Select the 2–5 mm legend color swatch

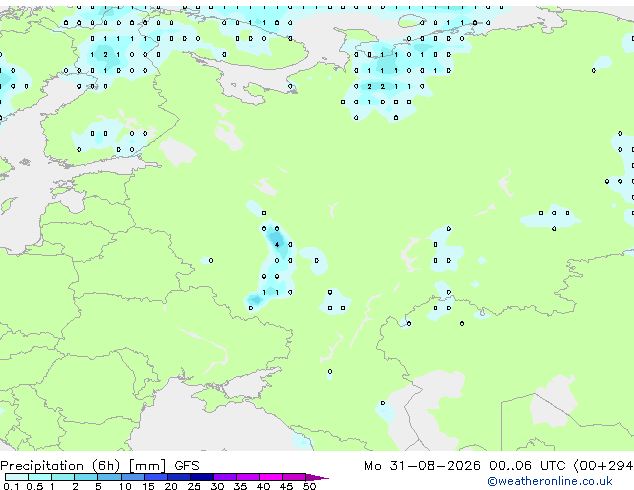click(86, 477)
